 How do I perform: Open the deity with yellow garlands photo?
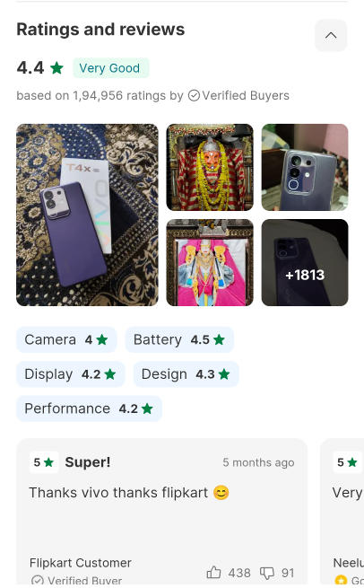(x=210, y=167)
